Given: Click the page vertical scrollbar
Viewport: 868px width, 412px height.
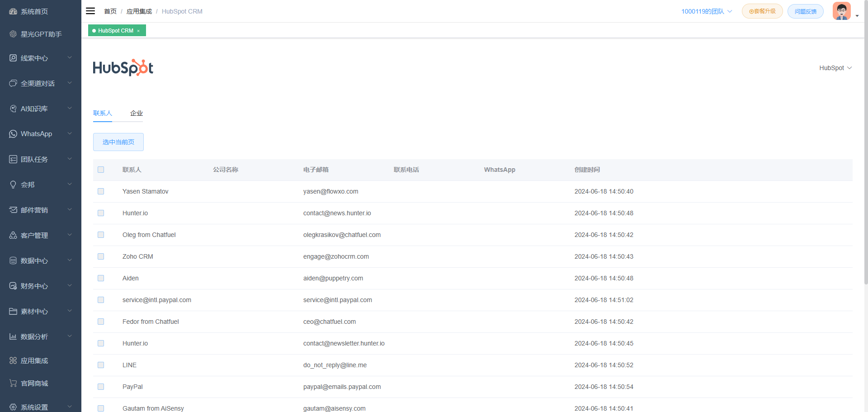Looking at the screenshot, I should [x=866, y=142].
